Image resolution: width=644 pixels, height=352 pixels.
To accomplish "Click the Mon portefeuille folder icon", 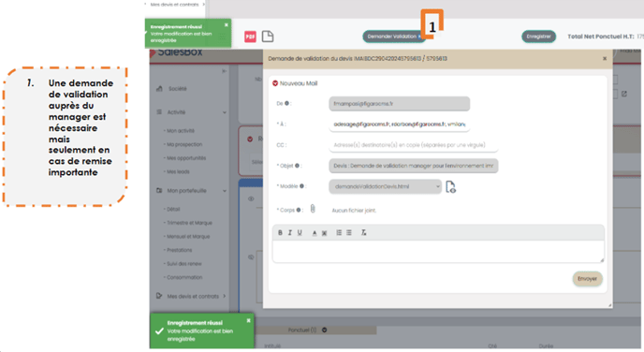I will click(159, 191).
